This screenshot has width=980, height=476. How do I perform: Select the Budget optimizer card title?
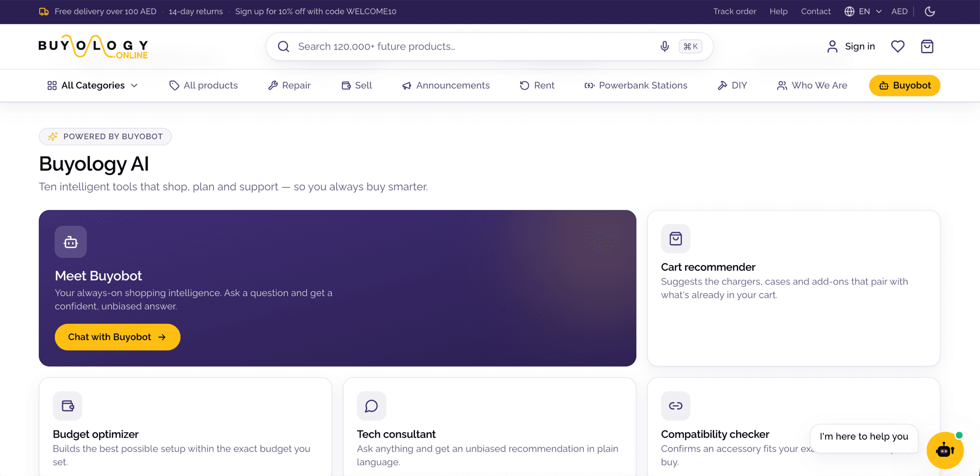(96, 434)
